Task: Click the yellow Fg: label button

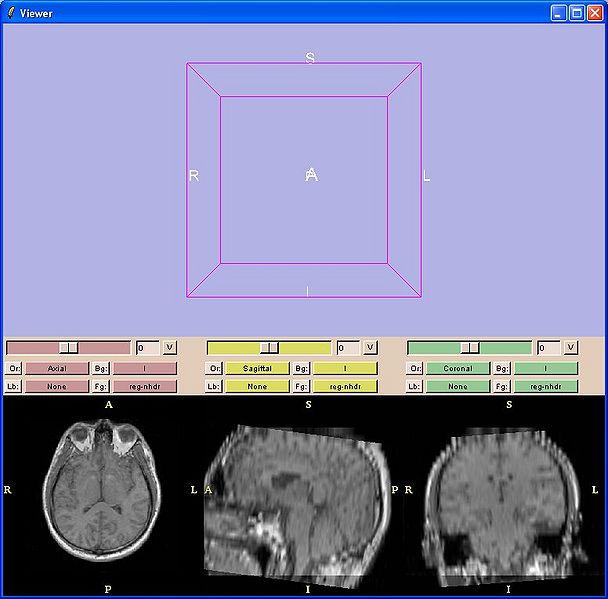Action: tap(302, 386)
